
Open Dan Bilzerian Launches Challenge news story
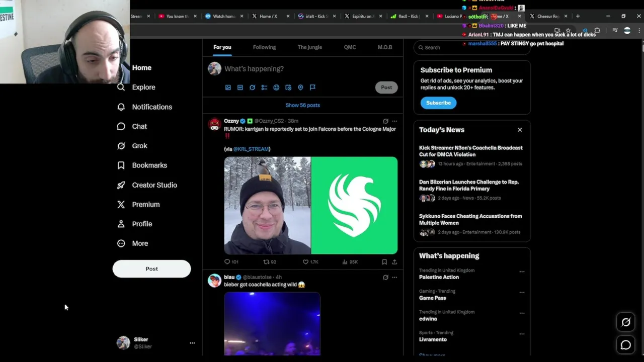(x=469, y=186)
